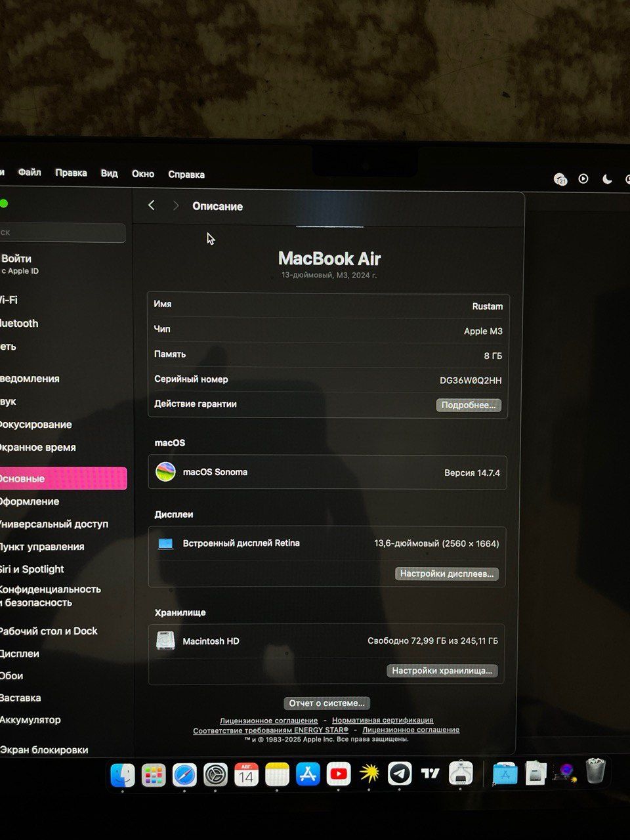Click the serial number DG36W0Q2HH
Viewport: 630px width, 840px height.
[x=471, y=381]
